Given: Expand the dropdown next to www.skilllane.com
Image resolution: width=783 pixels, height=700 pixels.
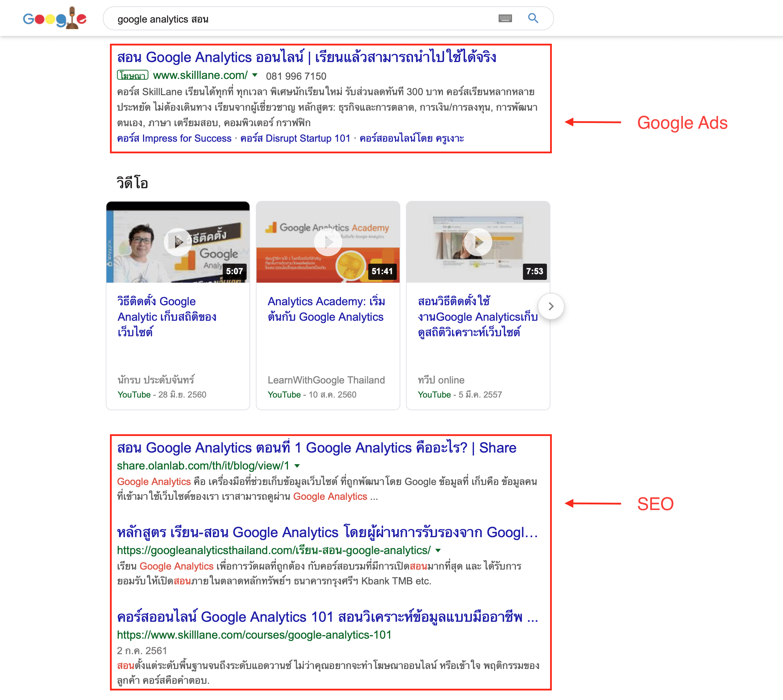Looking at the screenshot, I should coord(254,76).
